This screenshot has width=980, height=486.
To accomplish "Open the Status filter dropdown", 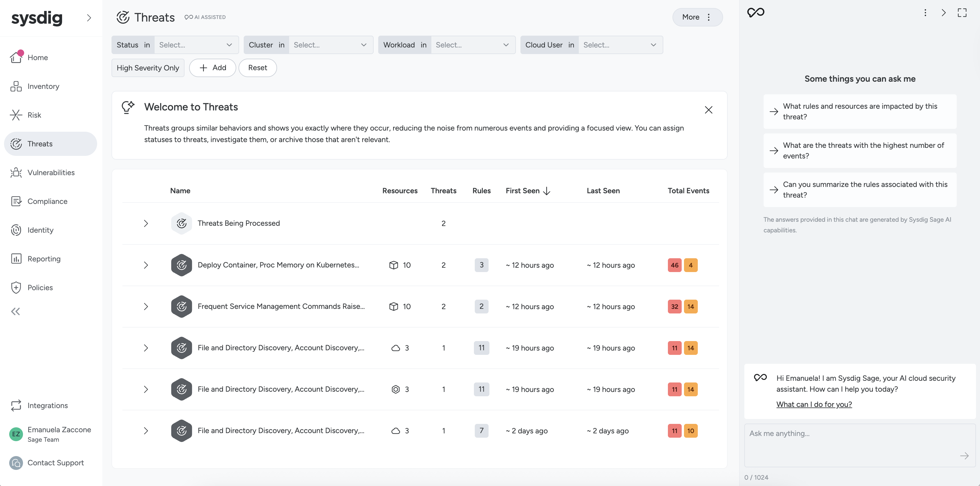I will tap(195, 45).
